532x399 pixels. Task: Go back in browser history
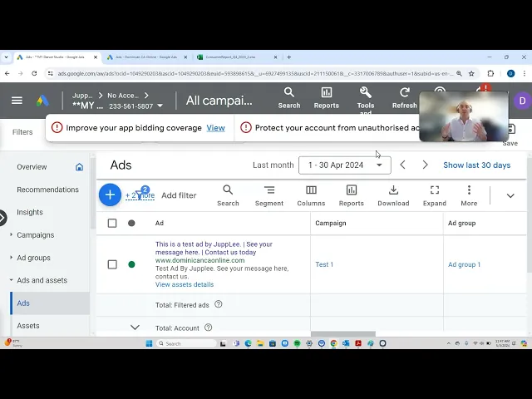(x=7, y=73)
